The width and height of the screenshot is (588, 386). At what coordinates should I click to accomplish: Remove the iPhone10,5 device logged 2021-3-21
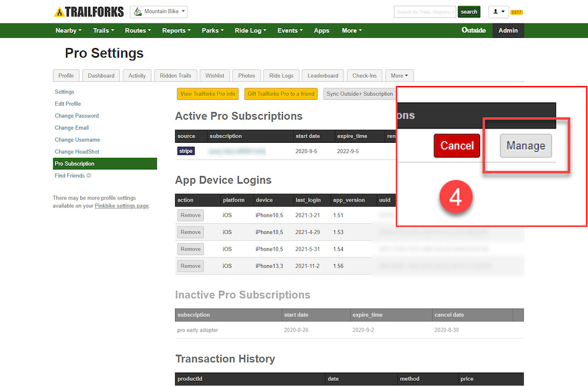pyautogui.click(x=191, y=215)
